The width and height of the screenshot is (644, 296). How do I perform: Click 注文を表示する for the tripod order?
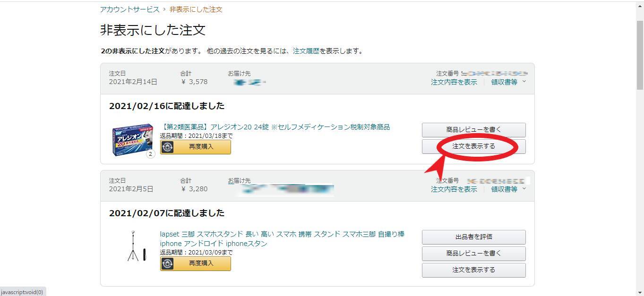[473, 270]
